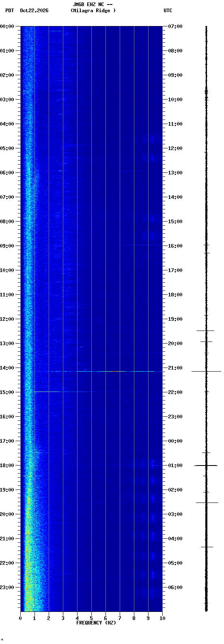Screen dimensions: 224x644
Task: Click the '23:00' PDT time label
Action: tap(7, 587)
